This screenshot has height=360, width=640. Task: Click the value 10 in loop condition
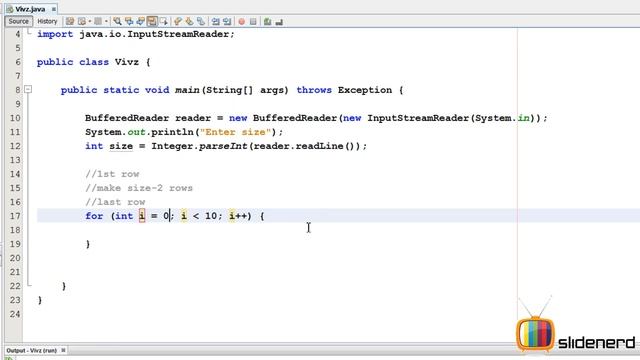(211, 216)
